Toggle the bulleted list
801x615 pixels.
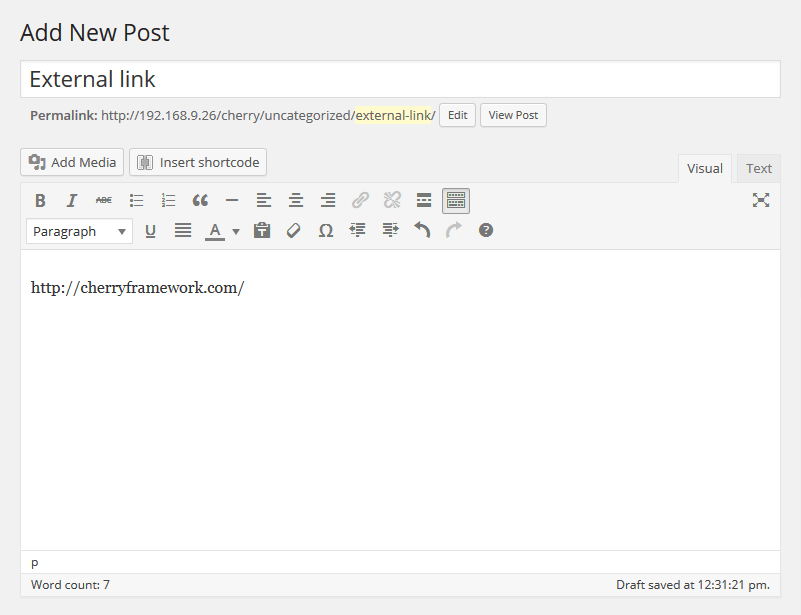click(x=135, y=200)
